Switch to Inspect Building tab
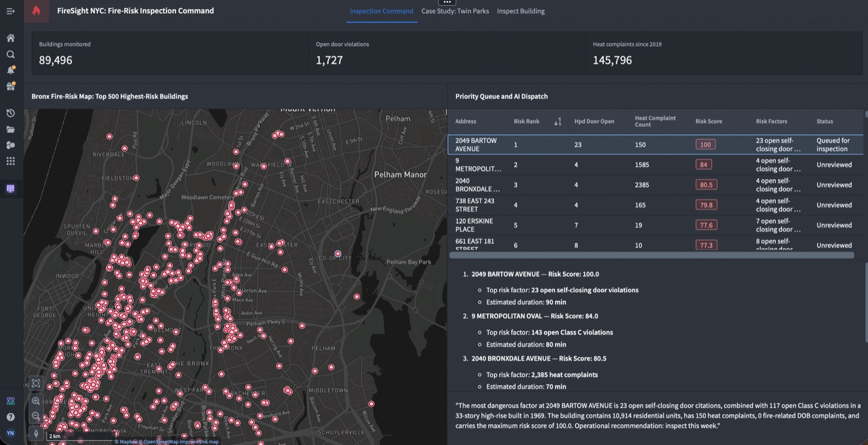Image resolution: width=868 pixels, height=445 pixels. [521, 11]
